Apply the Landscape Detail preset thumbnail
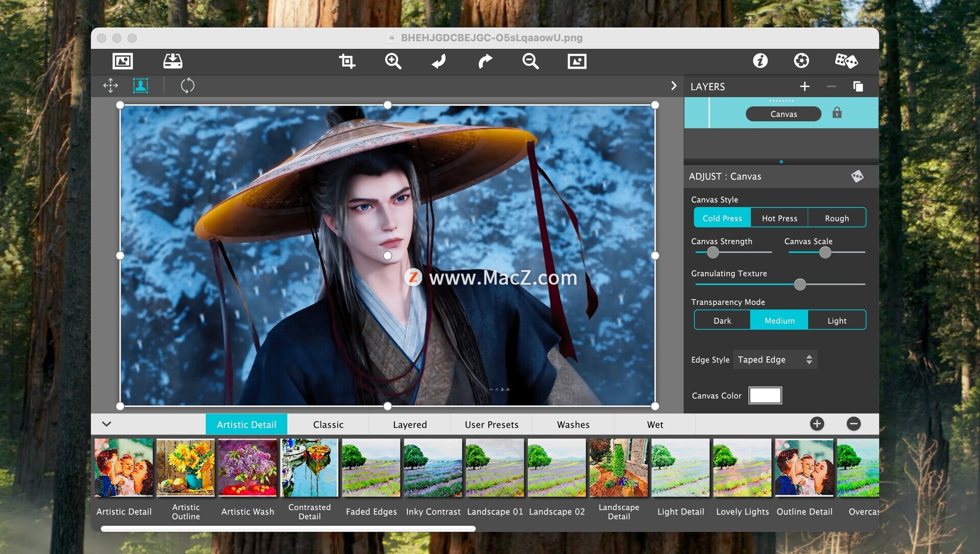Image resolution: width=980 pixels, height=554 pixels. [x=619, y=468]
